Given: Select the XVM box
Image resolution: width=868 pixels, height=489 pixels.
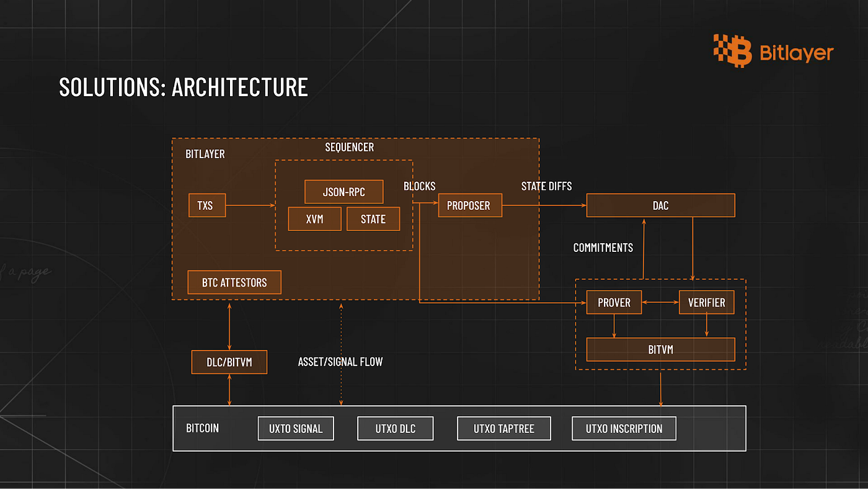Looking at the screenshot, I should [315, 219].
